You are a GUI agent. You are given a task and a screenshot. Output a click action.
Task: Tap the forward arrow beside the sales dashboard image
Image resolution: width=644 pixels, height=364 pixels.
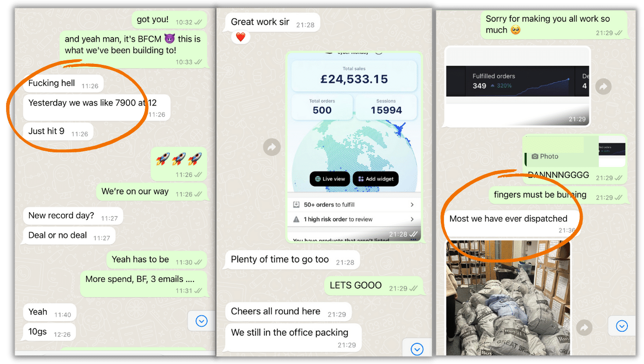point(272,147)
